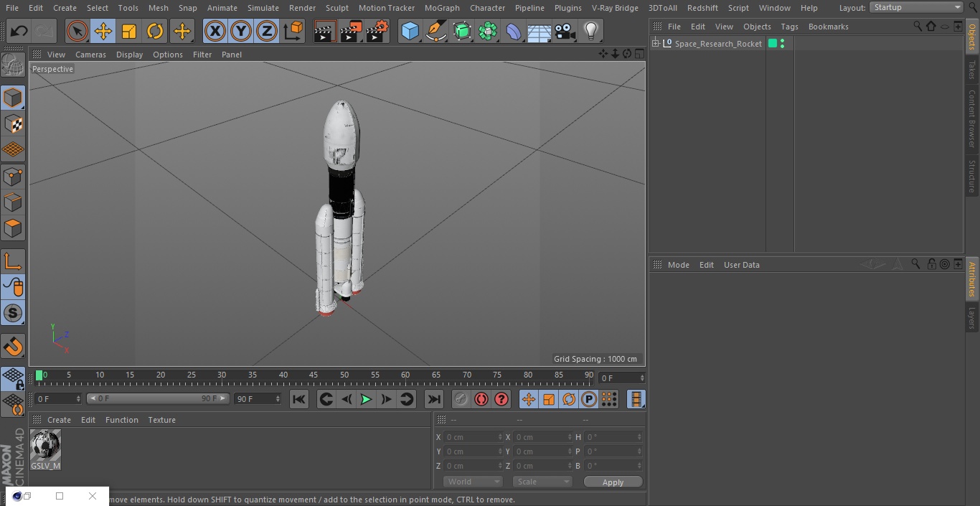The image size is (980, 506).
Task: Add a Subdivision Surface generator icon
Action: coord(462,31)
